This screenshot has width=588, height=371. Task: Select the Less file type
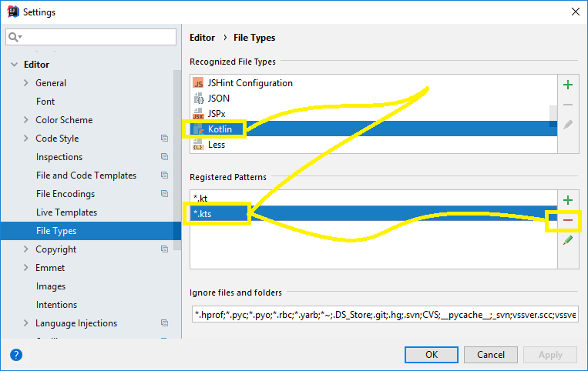tap(374, 145)
